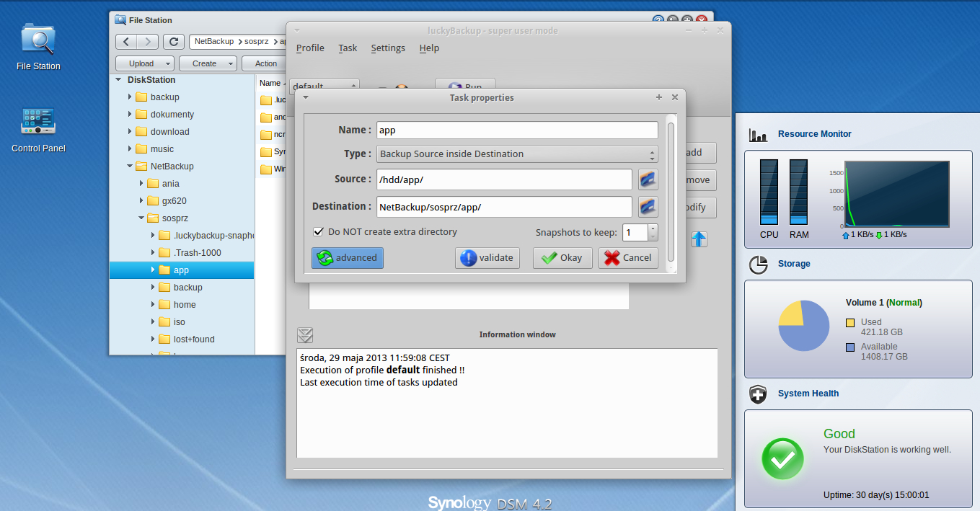980x511 pixels.
Task: Browse for the Destination folder
Action: click(648, 207)
